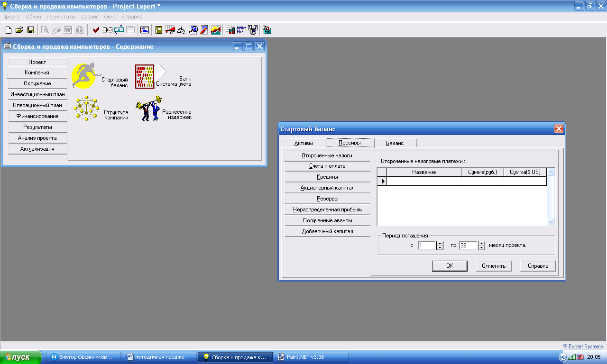Increase the end month value 36
Screen dimensions: 607x364
(x=481, y=243)
